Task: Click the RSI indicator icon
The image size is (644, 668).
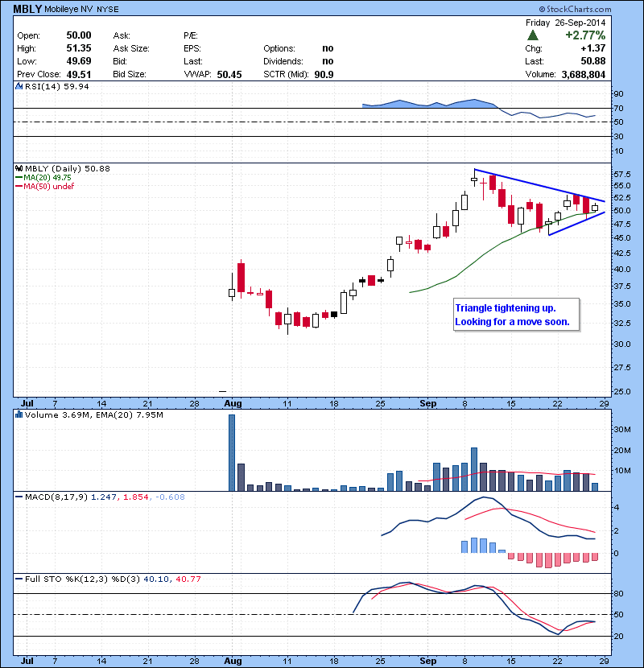Action: [x=19, y=86]
